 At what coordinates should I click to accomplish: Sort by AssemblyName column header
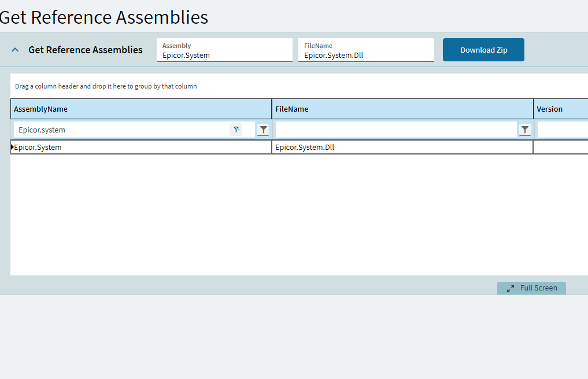[141, 109]
